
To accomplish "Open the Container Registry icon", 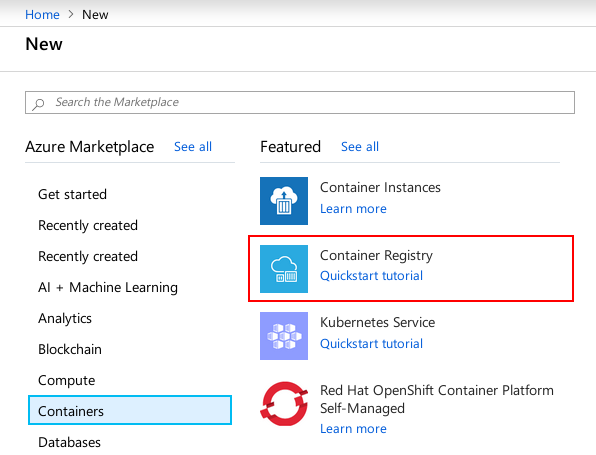I will pos(284,269).
